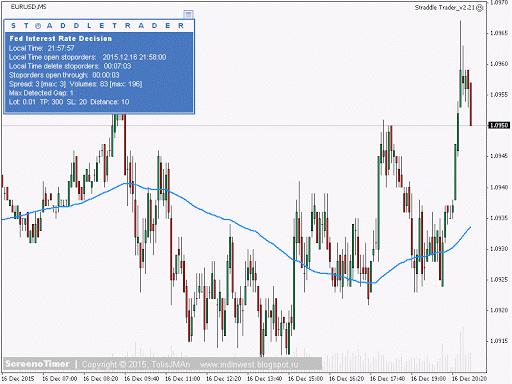Click the 16 Dec 20:20 time axis label
This screenshot has height=384, width=512.
coord(469,379)
